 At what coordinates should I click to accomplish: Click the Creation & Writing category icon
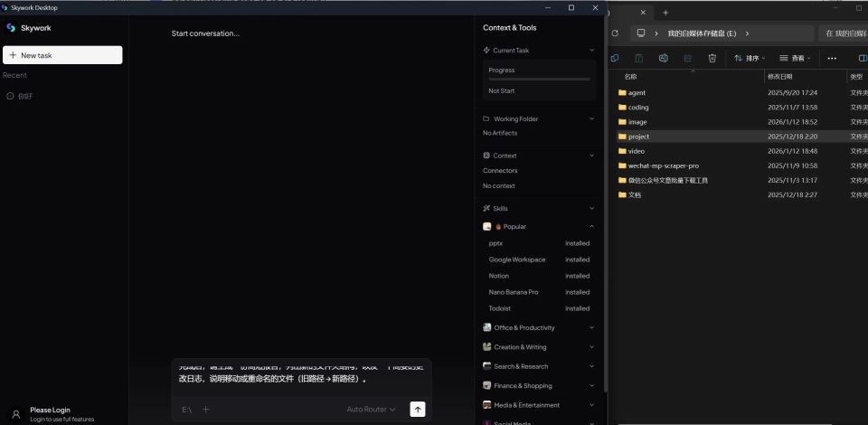pos(486,347)
